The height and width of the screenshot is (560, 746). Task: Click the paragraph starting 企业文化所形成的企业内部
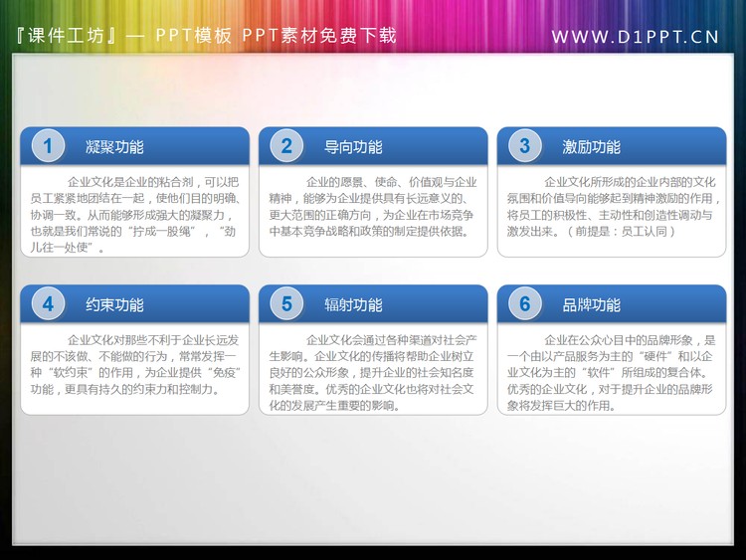614,207
